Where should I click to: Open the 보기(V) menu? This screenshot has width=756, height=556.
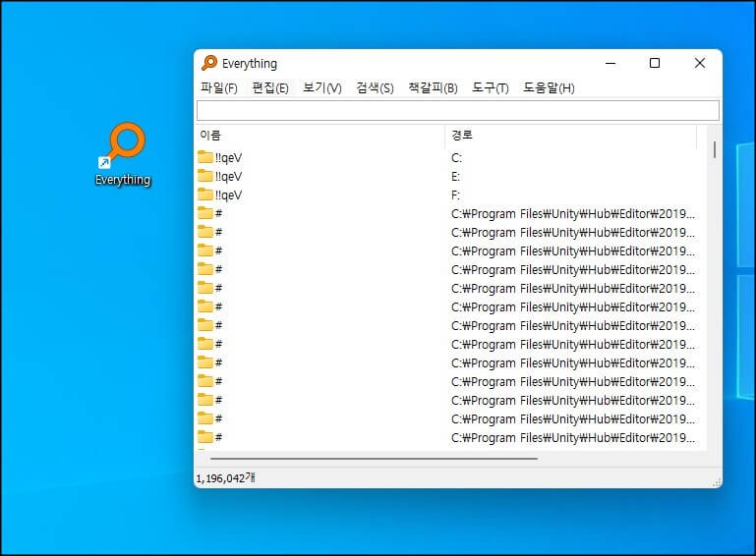[322, 87]
